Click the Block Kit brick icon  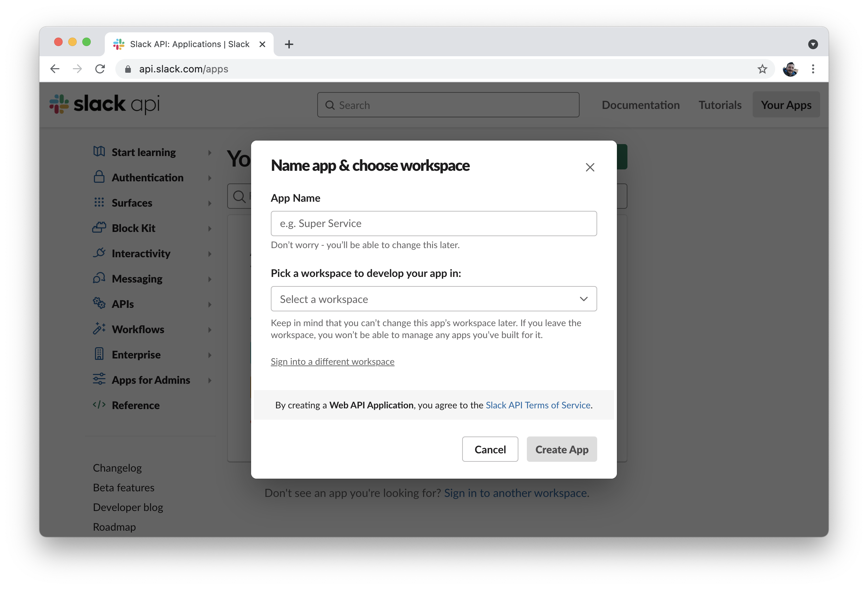click(99, 227)
